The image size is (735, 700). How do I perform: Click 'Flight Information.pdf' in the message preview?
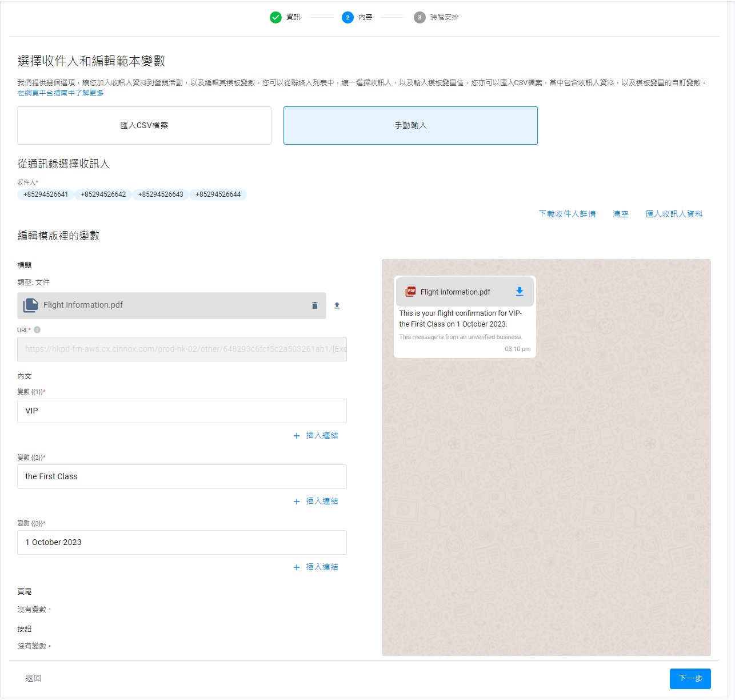click(456, 292)
